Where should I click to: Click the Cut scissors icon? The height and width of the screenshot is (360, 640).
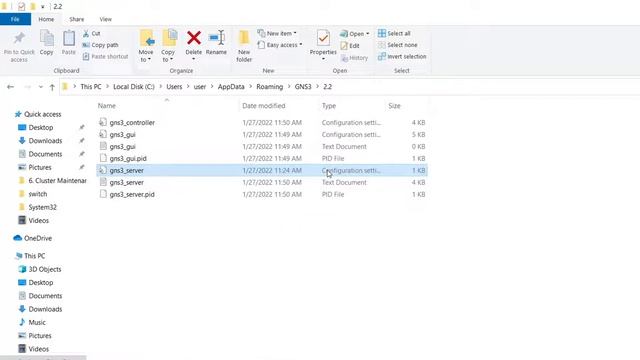coord(86,33)
